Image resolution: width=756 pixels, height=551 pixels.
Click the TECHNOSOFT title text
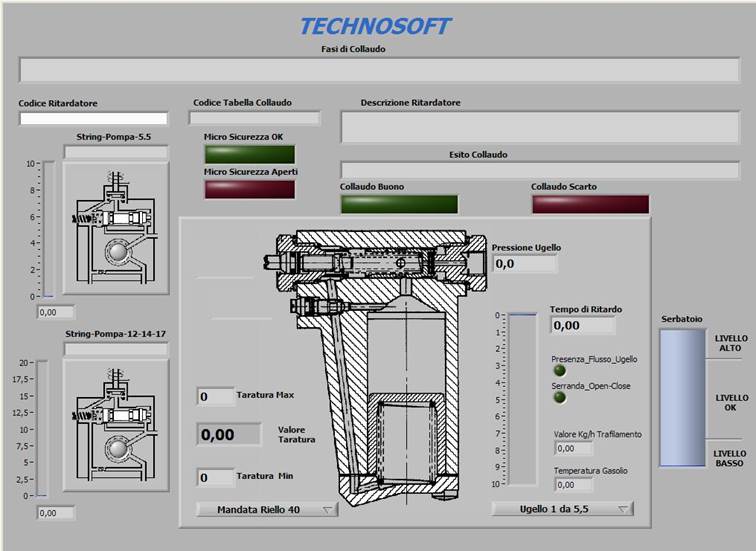tap(375, 27)
